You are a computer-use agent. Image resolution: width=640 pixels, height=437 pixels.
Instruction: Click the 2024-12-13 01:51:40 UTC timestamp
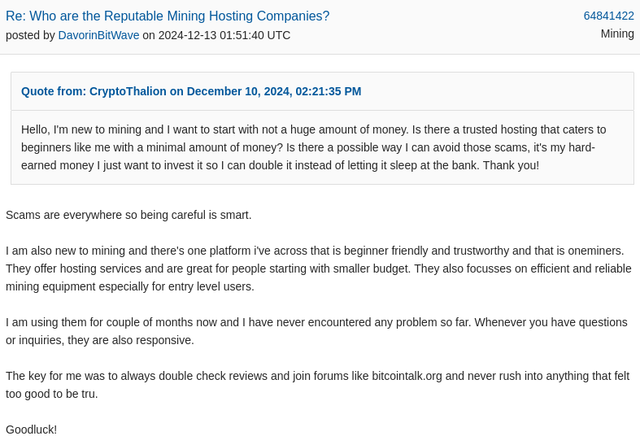point(224,35)
